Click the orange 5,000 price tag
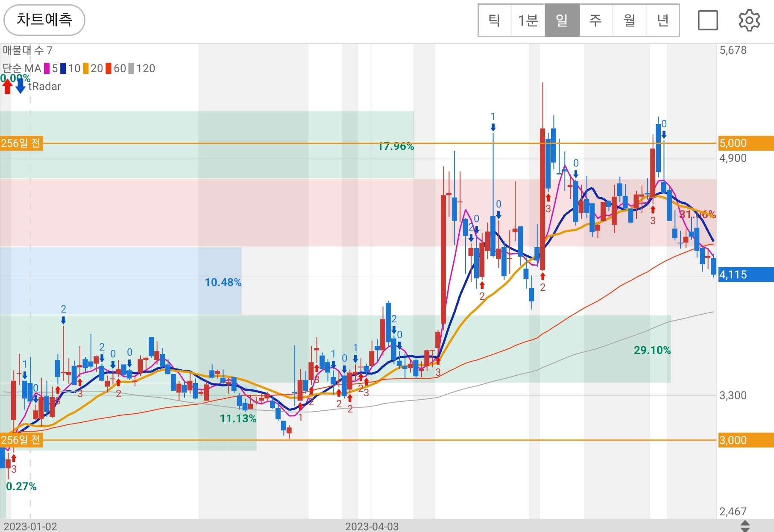This screenshot has height=532, width=774. point(746,143)
